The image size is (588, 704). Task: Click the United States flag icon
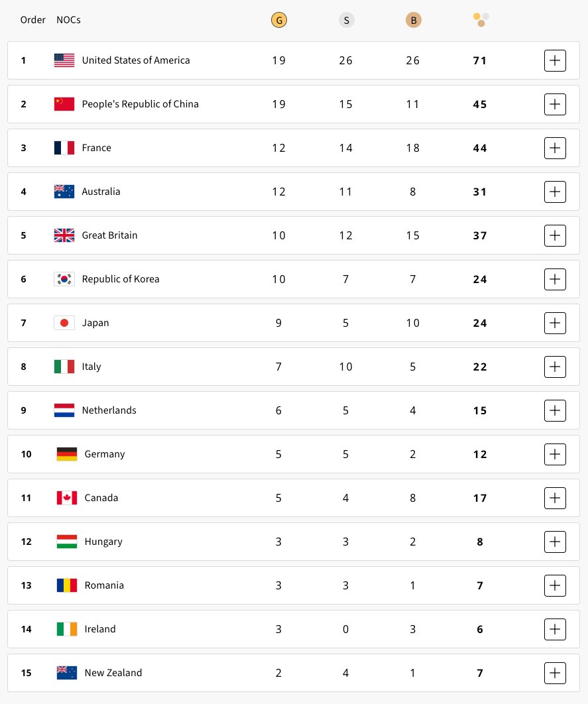(x=64, y=60)
